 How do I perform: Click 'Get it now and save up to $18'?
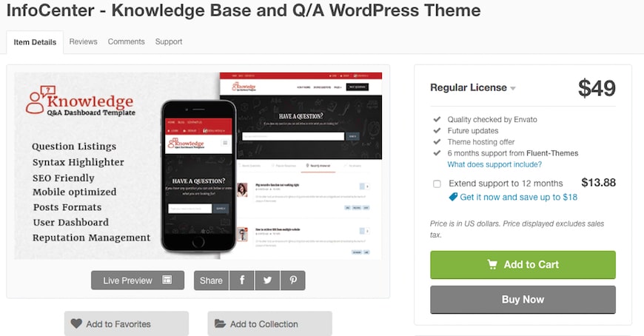tap(518, 197)
